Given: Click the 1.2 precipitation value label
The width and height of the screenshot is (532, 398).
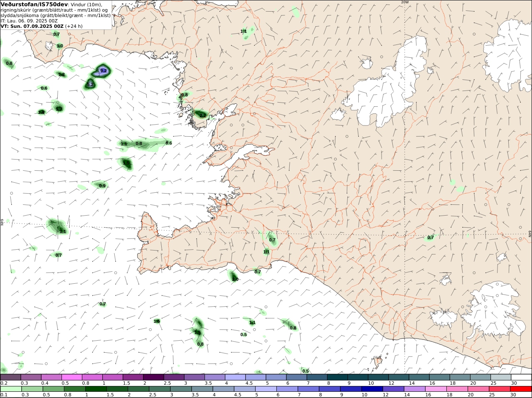Looking at the screenshot, I should click(62, 75).
